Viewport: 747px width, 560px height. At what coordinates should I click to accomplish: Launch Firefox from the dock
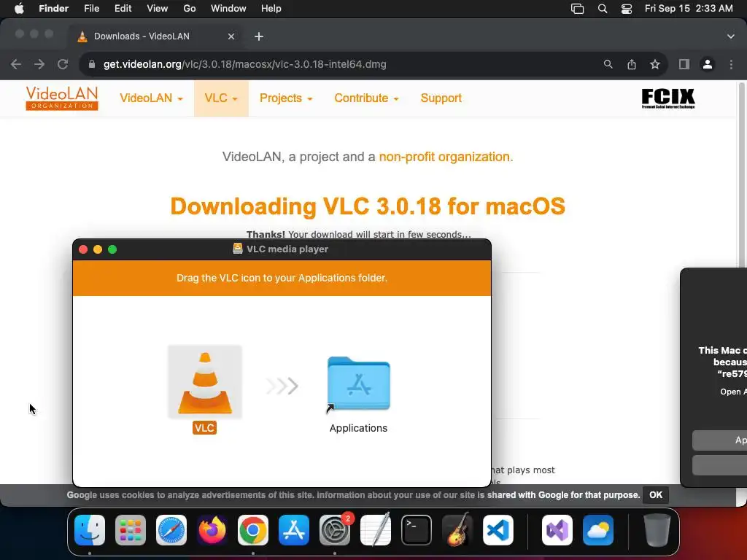(x=212, y=530)
